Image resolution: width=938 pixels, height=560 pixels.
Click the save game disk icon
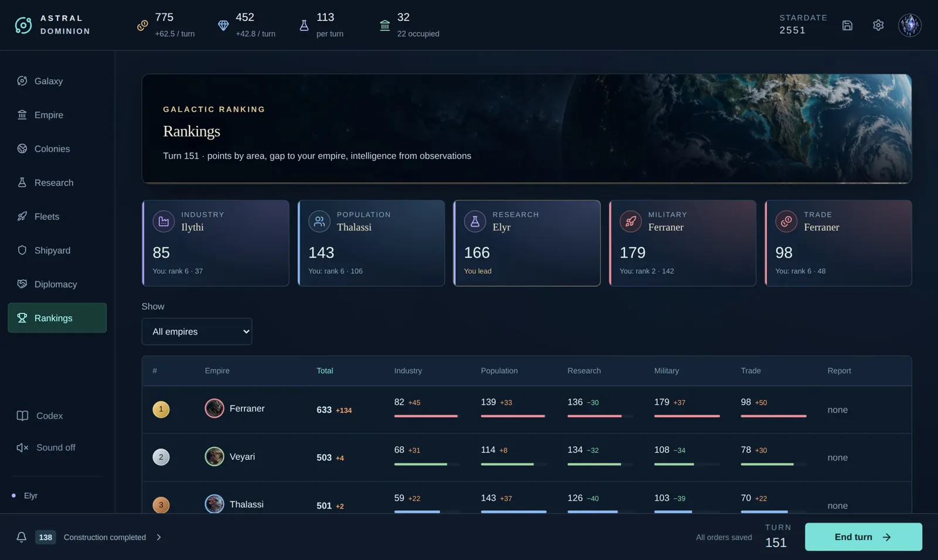(847, 25)
